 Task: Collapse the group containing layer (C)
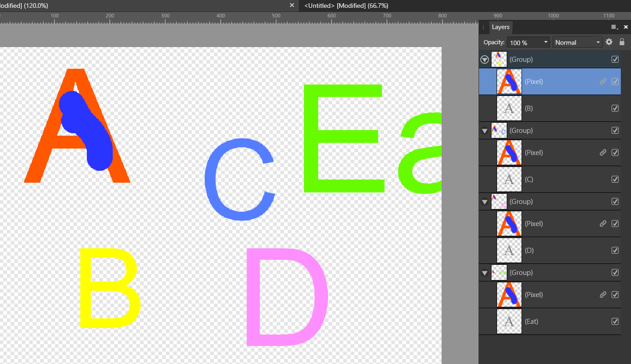[x=485, y=131]
